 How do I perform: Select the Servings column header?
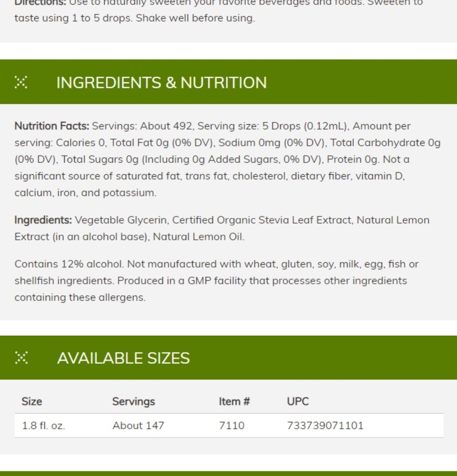click(x=134, y=402)
